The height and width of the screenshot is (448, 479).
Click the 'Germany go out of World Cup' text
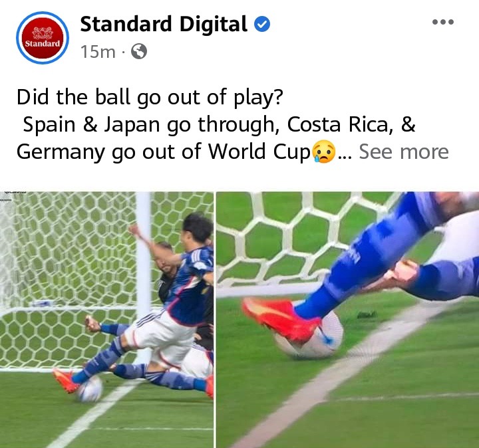pyautogui.click(x=164, y=152)
